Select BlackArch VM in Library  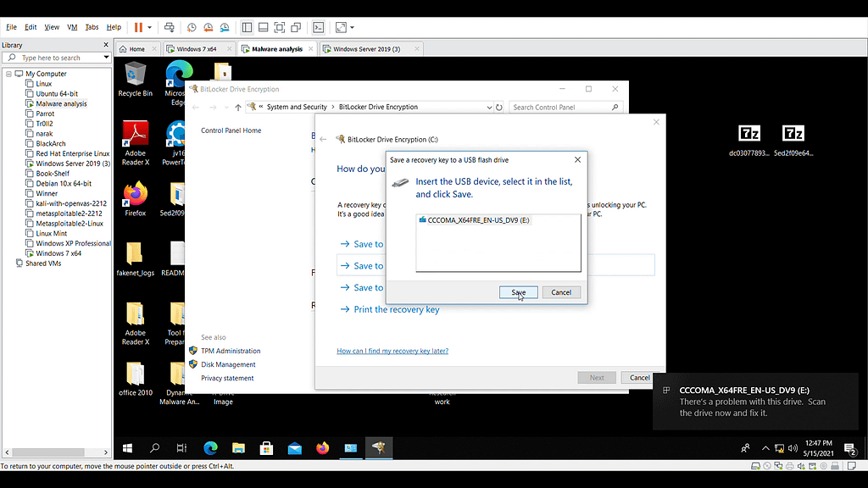click(x=50, y=143)
